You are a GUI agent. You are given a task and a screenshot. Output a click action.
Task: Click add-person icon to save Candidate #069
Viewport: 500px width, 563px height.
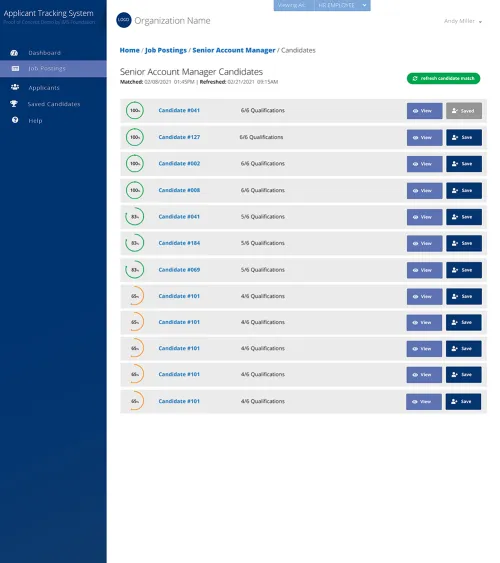[455, 270]
